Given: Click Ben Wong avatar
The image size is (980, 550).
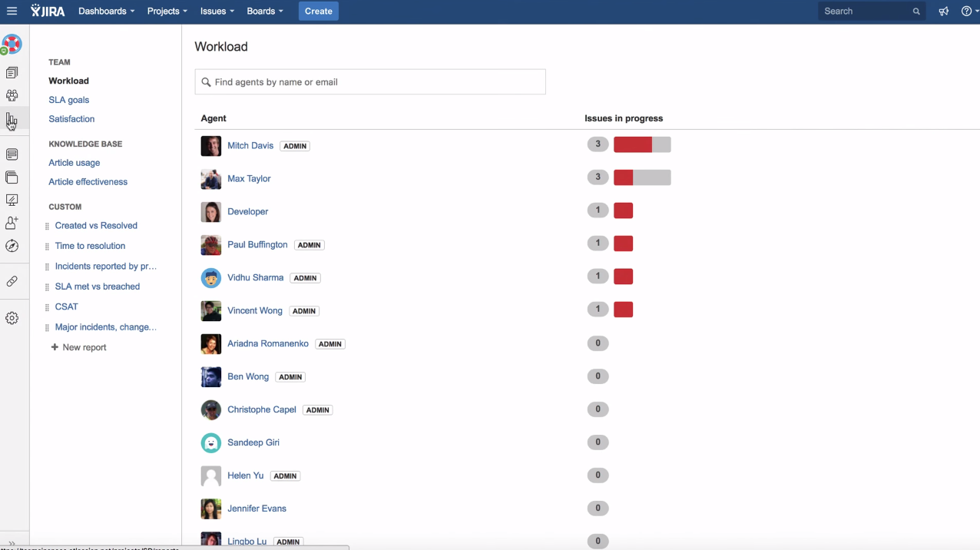Looking at the screenshot, I should (211, 377).
